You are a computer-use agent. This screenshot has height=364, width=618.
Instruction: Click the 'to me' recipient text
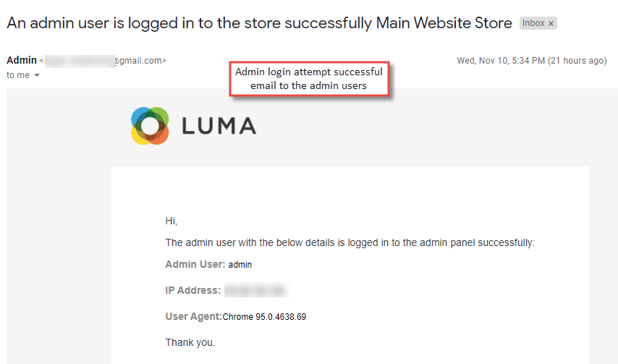tap(18, 75)
